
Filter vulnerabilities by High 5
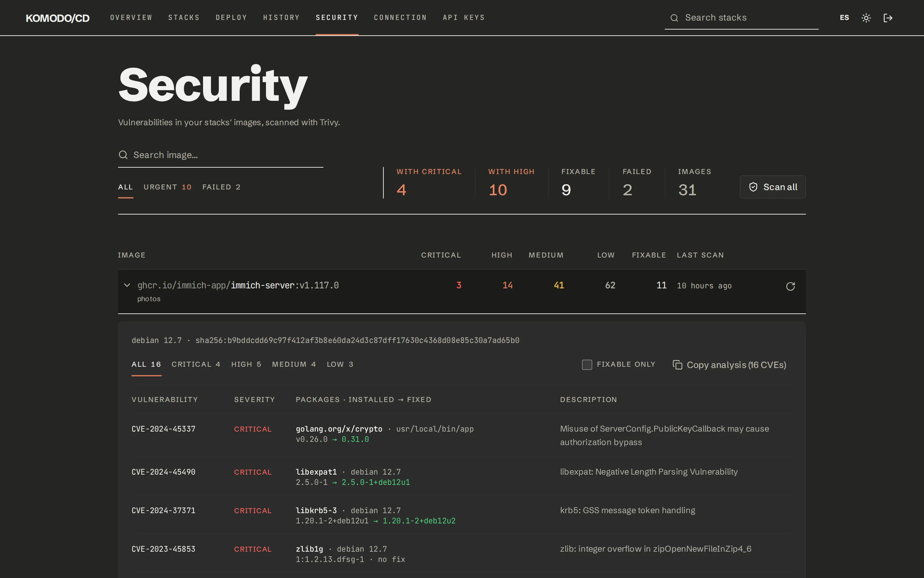coord(246,364)
